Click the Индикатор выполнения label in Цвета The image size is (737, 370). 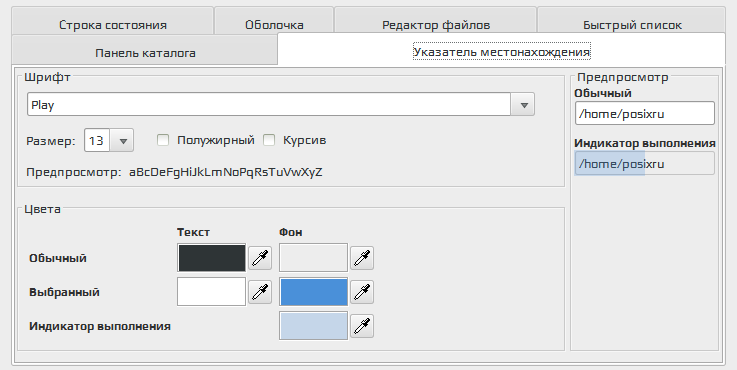[x=100, y=326]
